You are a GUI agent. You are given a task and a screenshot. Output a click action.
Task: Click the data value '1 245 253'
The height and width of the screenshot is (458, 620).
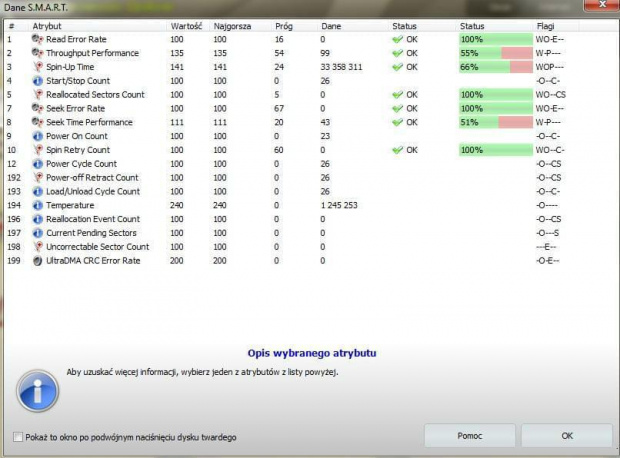point(339,205)
